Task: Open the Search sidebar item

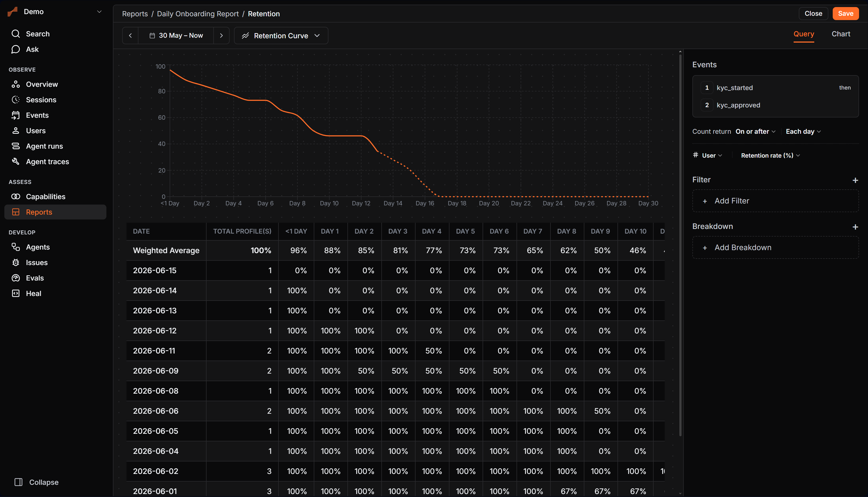Action: pos(55,34)
